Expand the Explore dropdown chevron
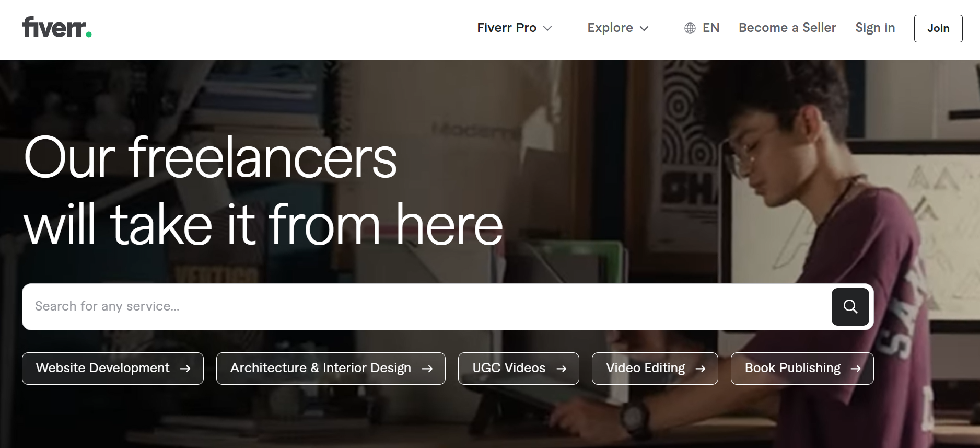 (x=644, y=28)
